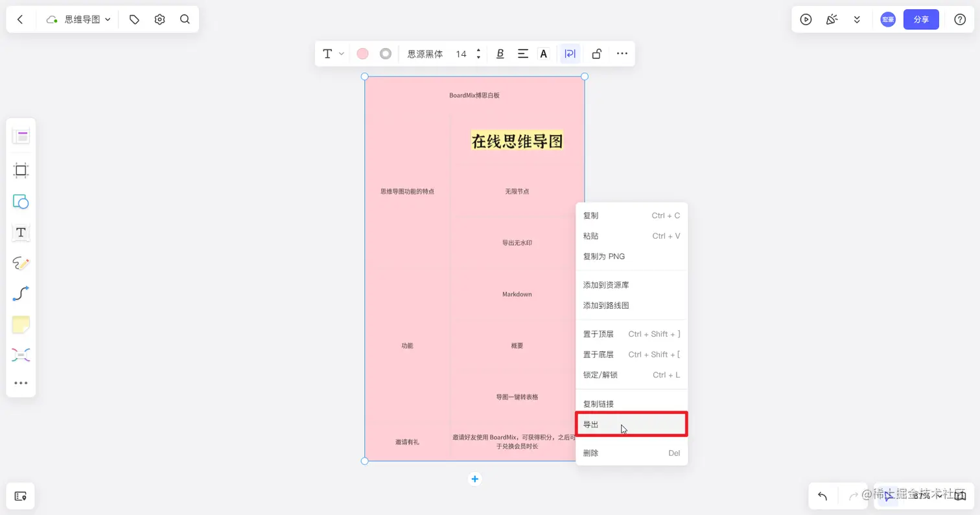Open the 87% zoom level dropdown
Image resolution: width=980 pixels, height=515 pixels.
(927, 496)
